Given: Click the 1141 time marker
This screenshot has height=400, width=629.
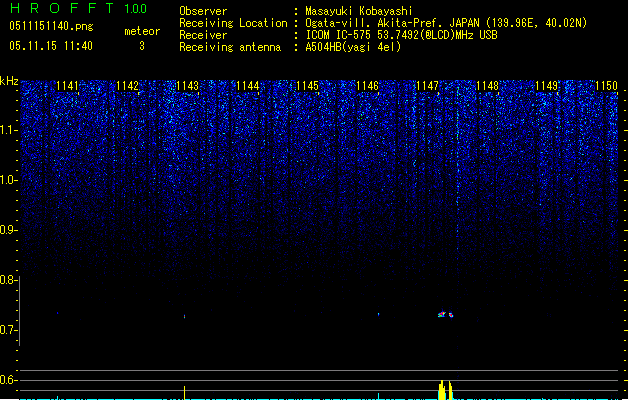Looking at the screenshot, I should tap(67, 85).
